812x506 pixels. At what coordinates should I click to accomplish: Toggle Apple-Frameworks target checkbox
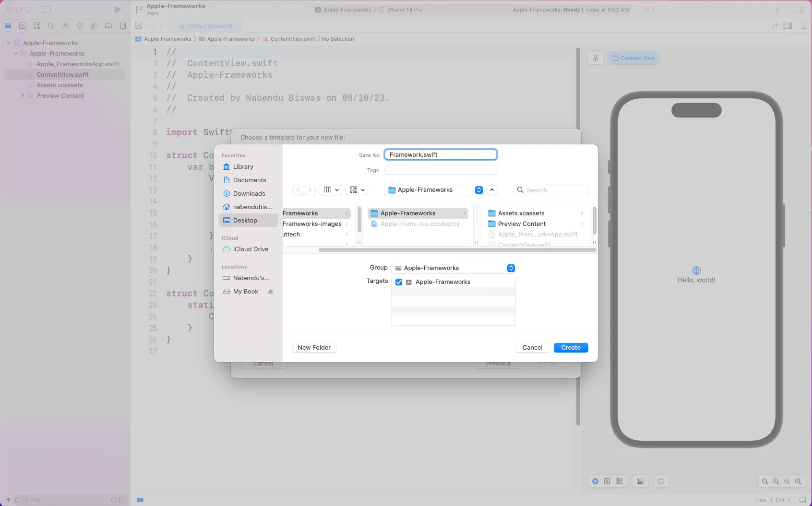click(x=399, y=282)
